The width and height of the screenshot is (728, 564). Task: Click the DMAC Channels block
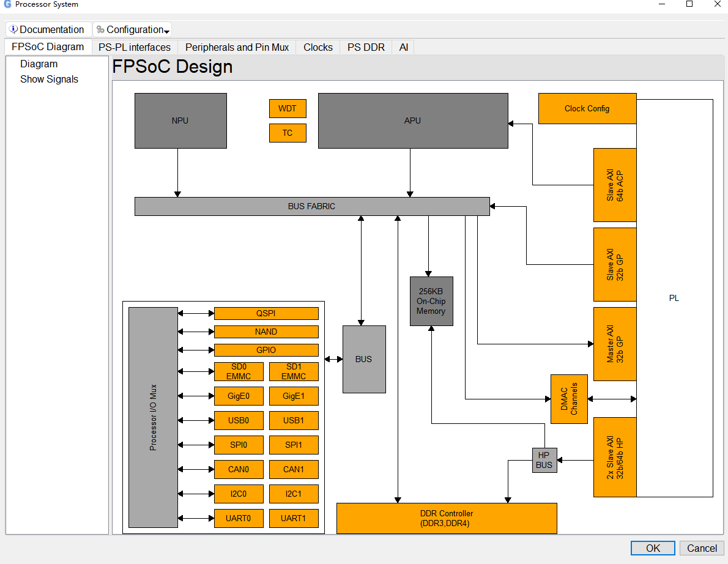[x=569, y=399]
